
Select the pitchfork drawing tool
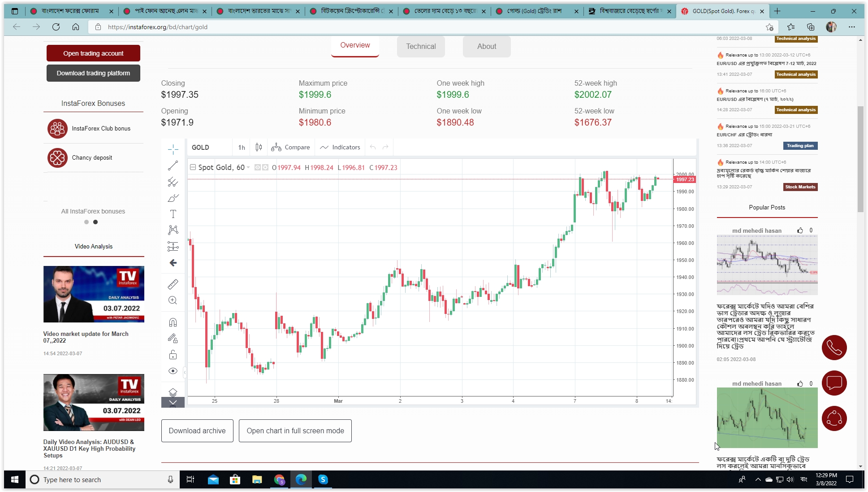173,182
